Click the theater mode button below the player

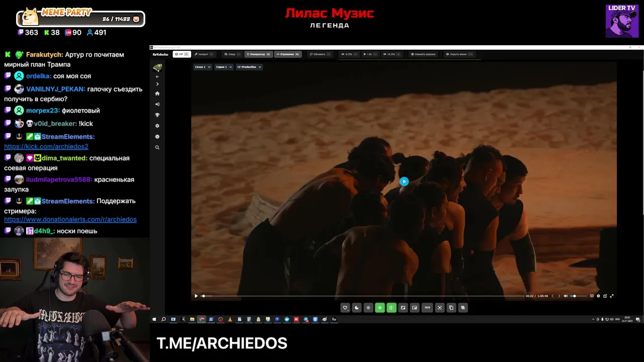(x=403, y=308)
